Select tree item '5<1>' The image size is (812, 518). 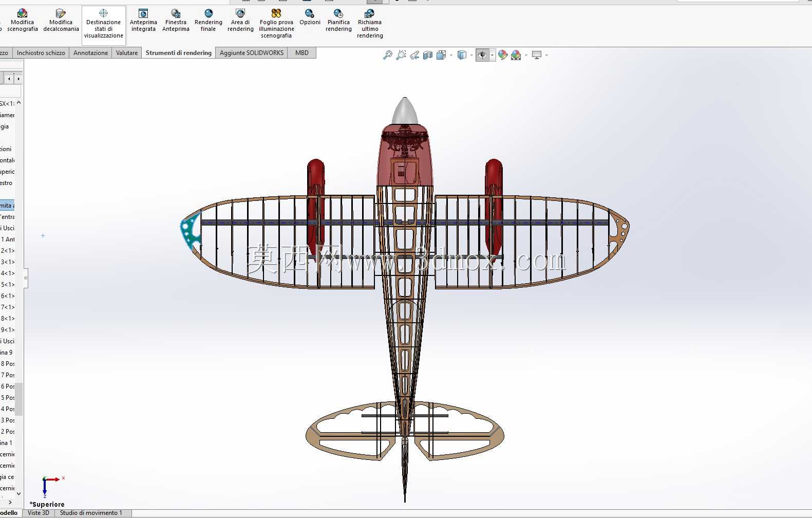[x=8, y=285]
